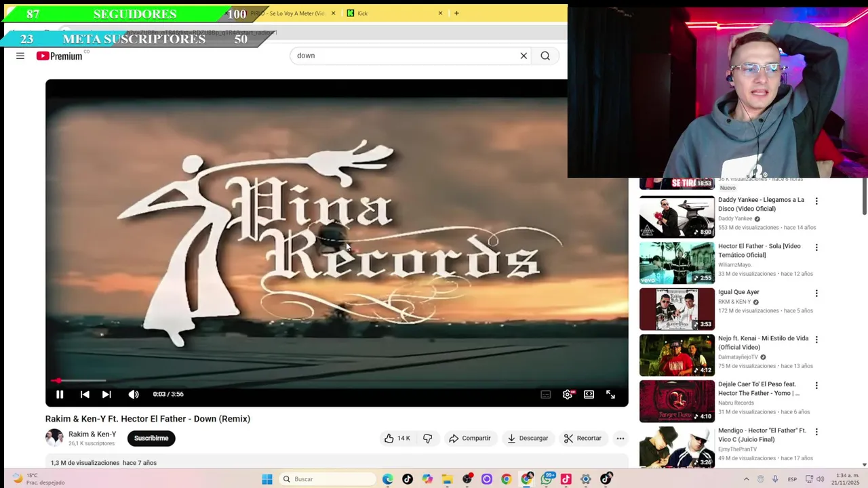This screenshot has height=488, width=868.
Task: Open options for Mendigo Hector El Father
Action: point(816,432)
